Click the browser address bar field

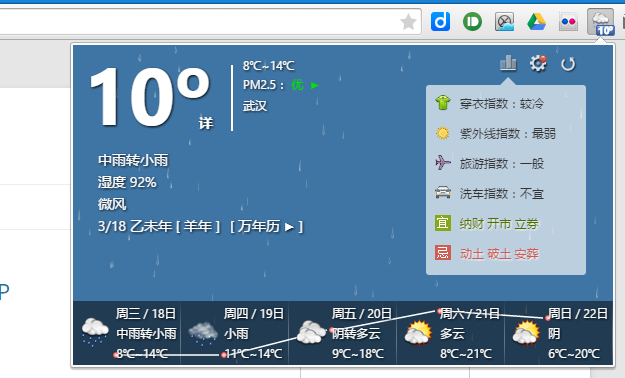click(x=199, y=22)
